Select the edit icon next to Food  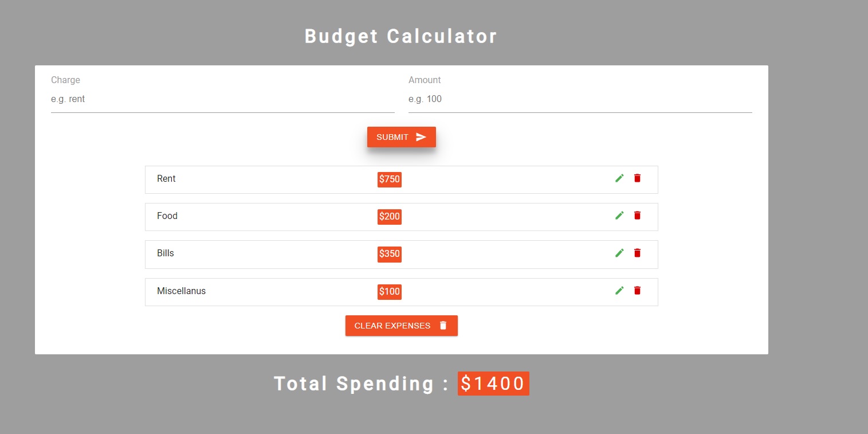pyautogui.click(x=619, y=215)
